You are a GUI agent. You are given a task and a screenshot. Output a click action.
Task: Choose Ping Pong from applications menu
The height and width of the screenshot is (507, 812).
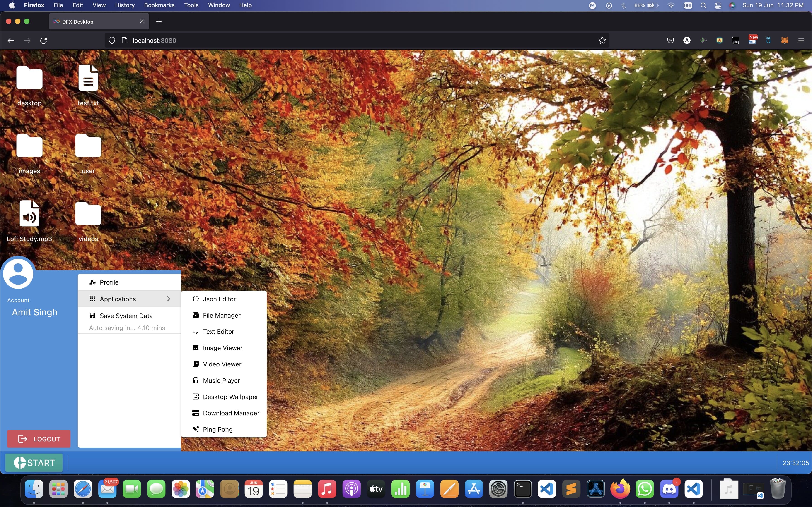point(217,429)
